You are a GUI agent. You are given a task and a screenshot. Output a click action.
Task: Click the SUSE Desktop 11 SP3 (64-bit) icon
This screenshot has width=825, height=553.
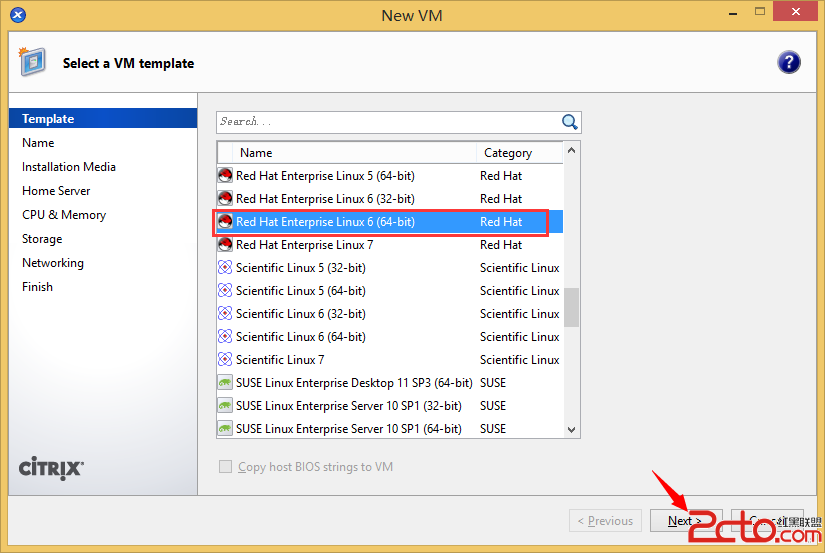[x=225, y=383]
